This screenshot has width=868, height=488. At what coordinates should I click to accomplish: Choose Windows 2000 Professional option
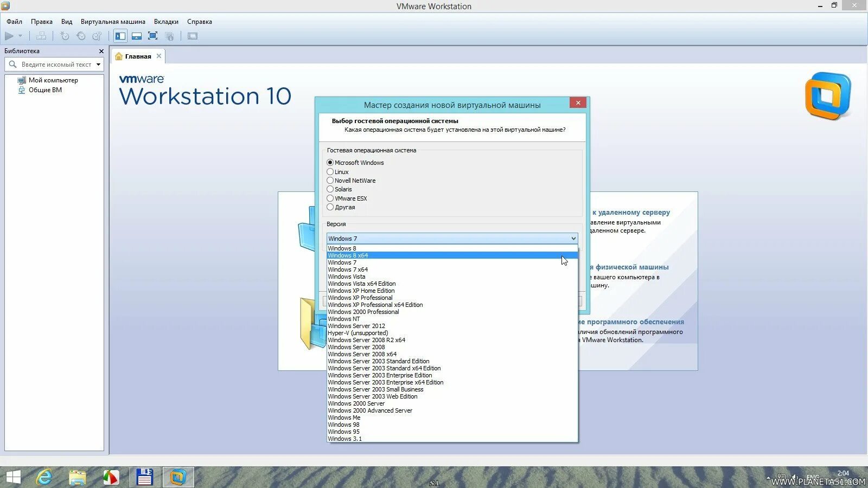click(452, 312)
